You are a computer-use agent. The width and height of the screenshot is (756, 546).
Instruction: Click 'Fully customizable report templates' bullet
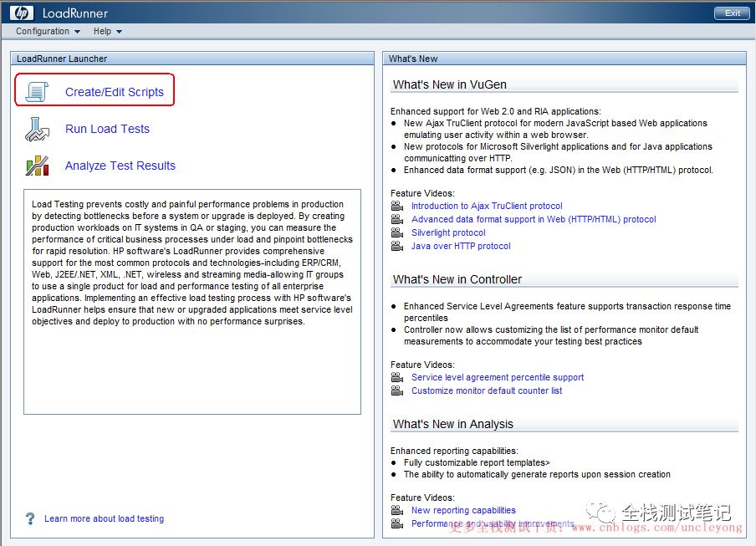[477, 462]
